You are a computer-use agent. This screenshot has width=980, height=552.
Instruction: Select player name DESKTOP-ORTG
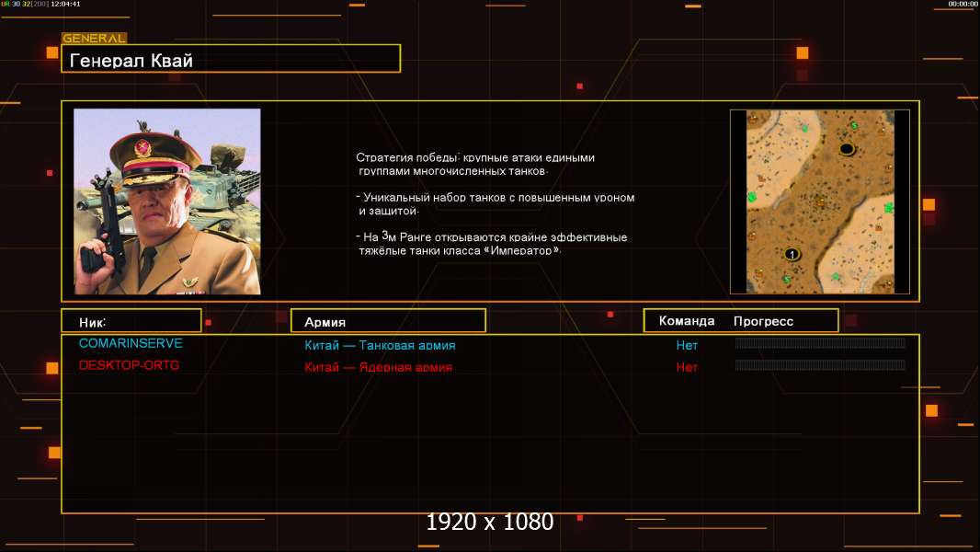coord(129,365)
